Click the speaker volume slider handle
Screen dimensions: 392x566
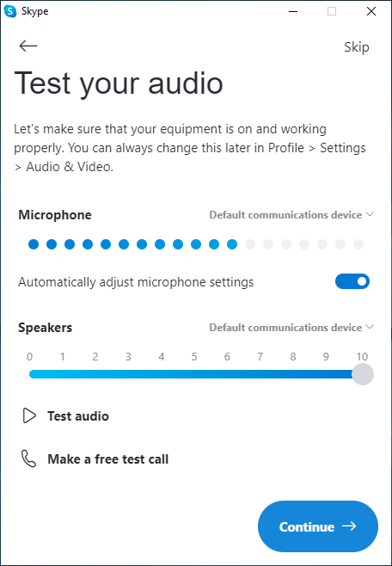(363, 374)
